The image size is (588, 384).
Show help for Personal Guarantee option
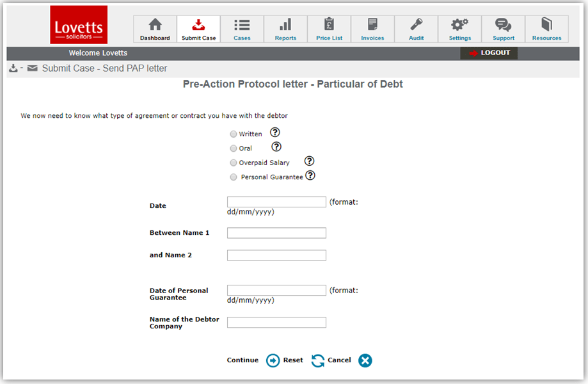coord(310,175)
